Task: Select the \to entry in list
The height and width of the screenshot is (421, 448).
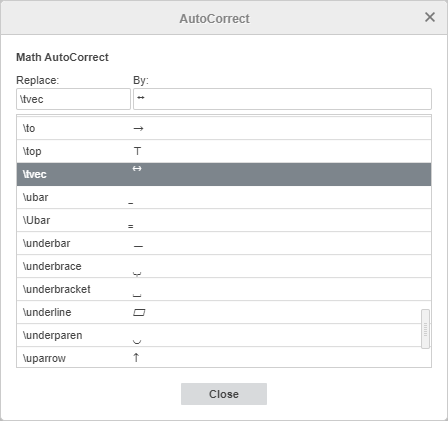Action: point(224,128)
